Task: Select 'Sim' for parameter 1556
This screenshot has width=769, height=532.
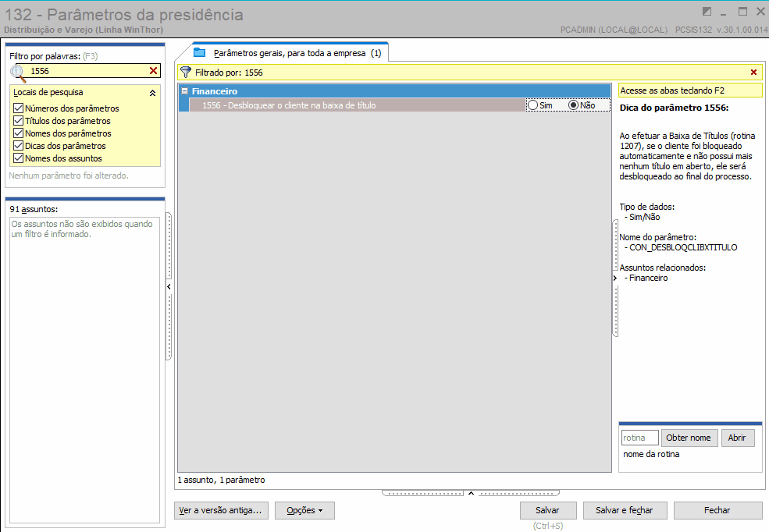Action: coord(533,105)
